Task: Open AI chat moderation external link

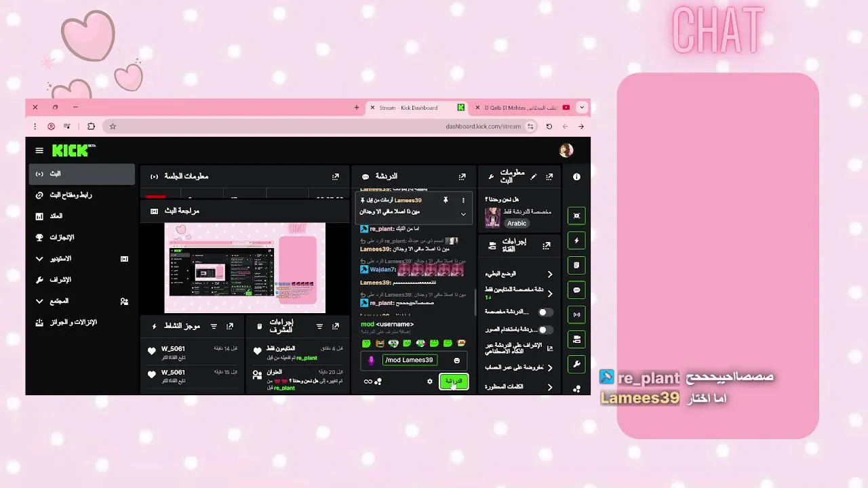Action: click(550, 348)
